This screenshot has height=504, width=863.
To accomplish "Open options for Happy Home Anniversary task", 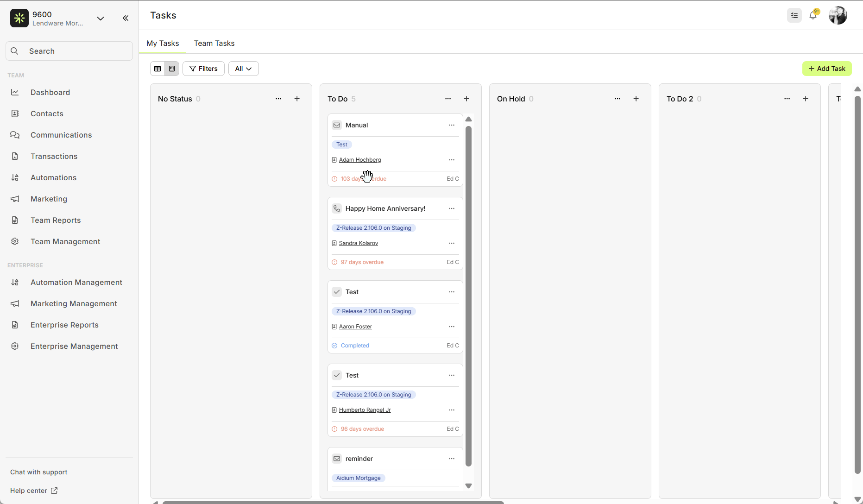I will pyautogui.click(x=452, y=208).
